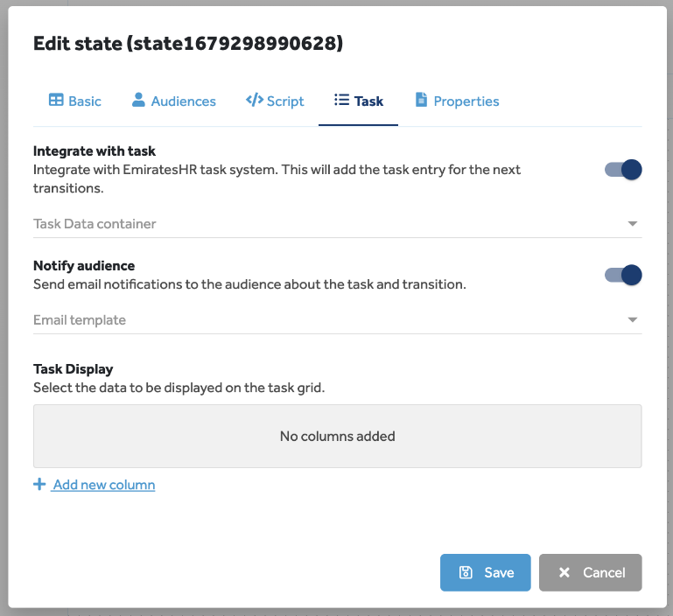Open the Basic tab
Viewport: 673px width, 616px height.
pyautogui.click(x=74, y=101)
